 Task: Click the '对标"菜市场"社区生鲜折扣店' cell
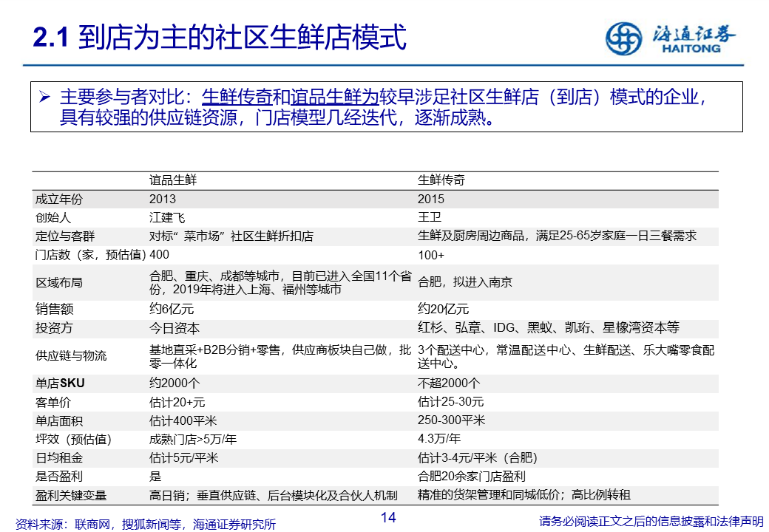tap(231, 236)
